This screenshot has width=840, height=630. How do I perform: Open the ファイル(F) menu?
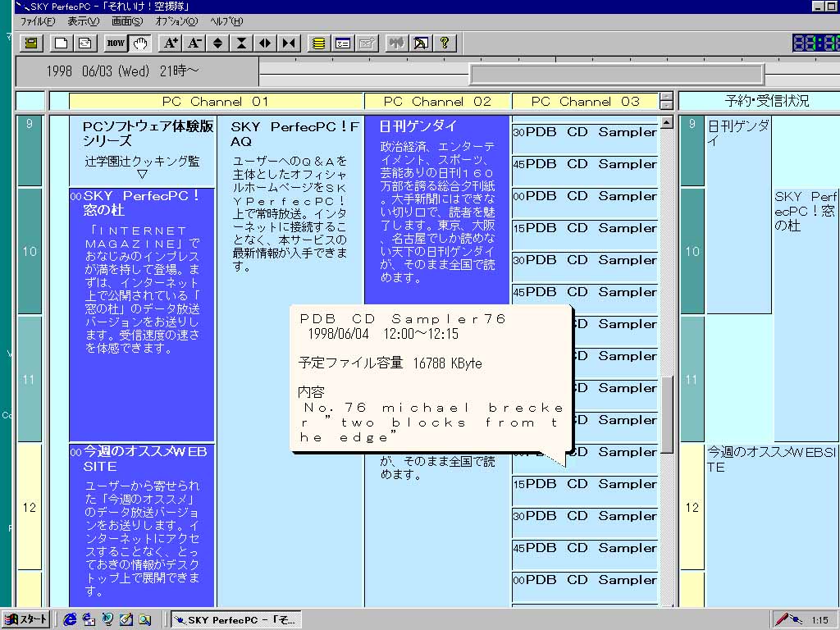[x=38, y=21]
